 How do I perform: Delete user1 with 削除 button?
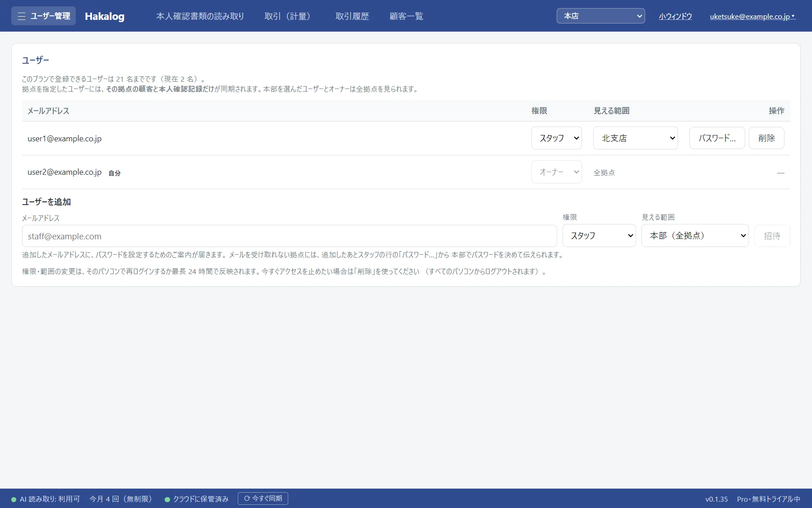pos(766,138)
